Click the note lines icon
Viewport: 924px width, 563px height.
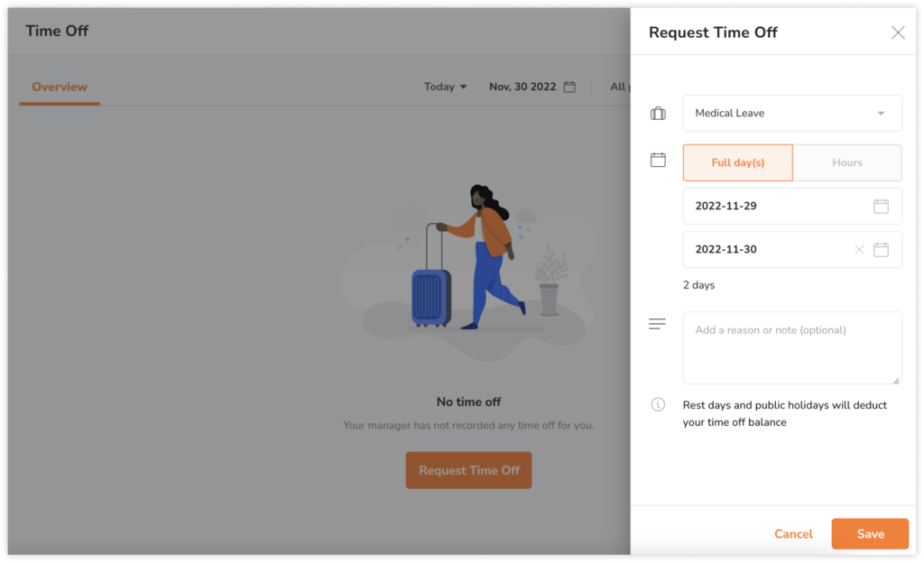point(658,324)
